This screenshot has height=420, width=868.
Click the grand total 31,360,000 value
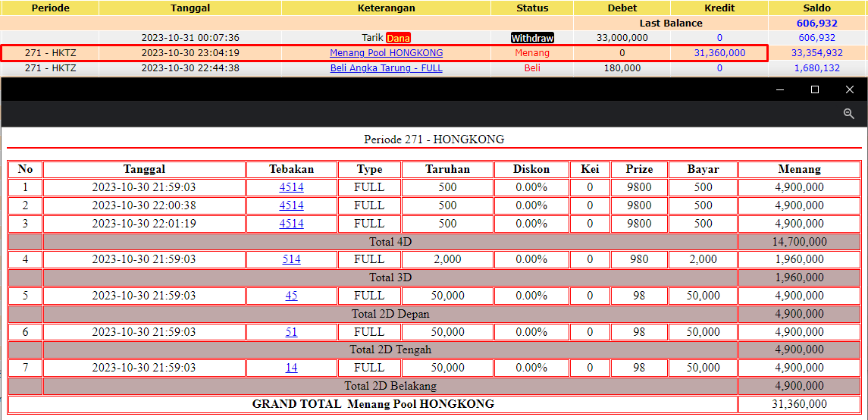799,404
